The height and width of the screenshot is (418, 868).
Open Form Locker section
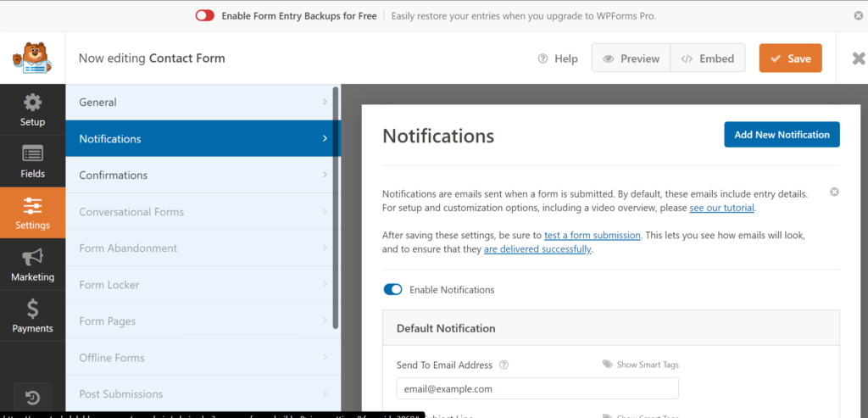click(x=203, y=285)
